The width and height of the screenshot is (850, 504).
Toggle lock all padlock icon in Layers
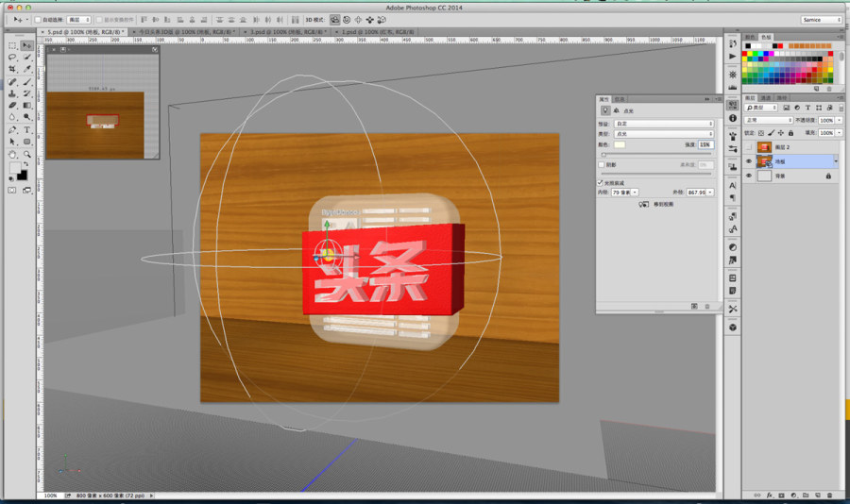coord(790,133)
